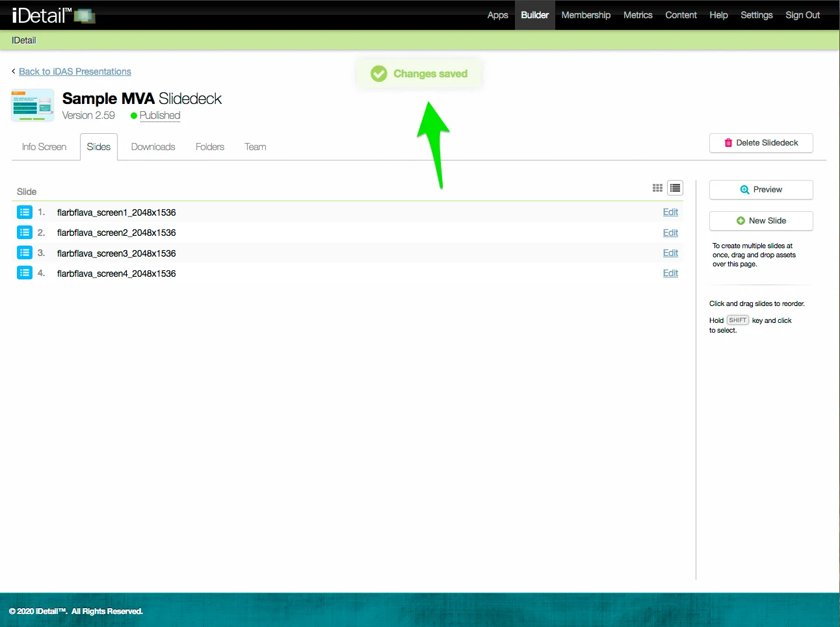Sign Out of iDetail

pyautogui.click(x=803, y=15)
